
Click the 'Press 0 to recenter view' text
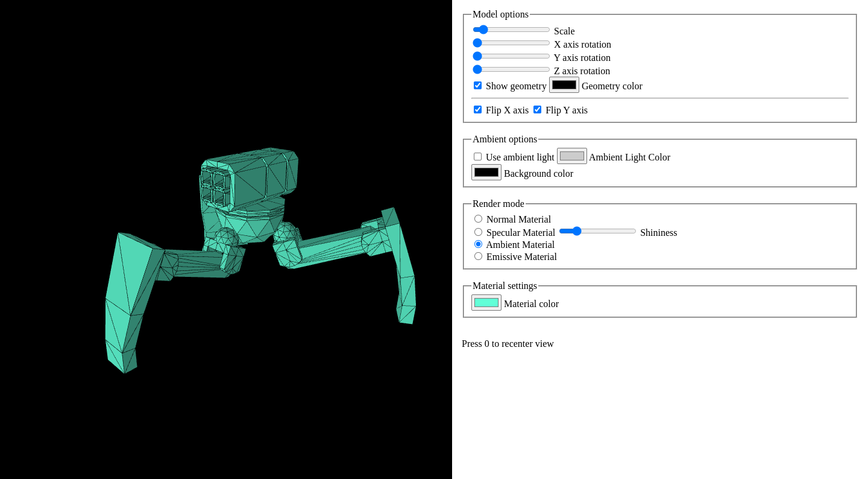pyautogui.click(x=508, y=344)
